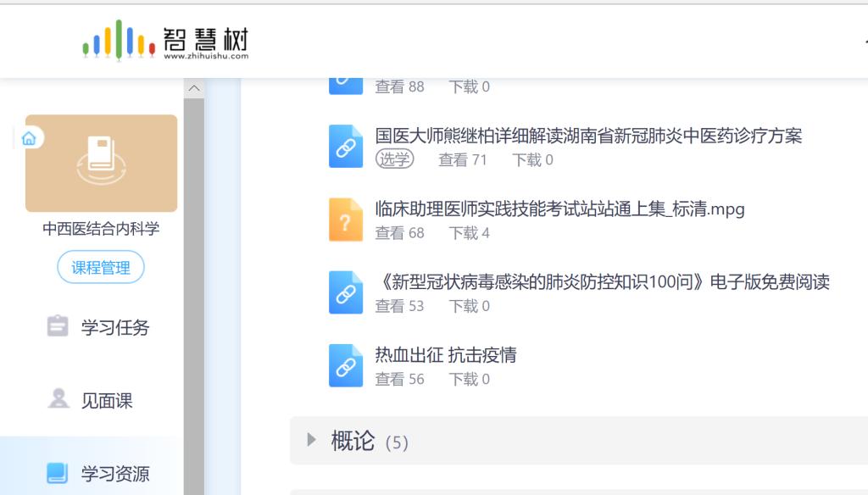Click 下载 4 download count
This screenshot has height=495, width=868.
click(x=470, y=233)
